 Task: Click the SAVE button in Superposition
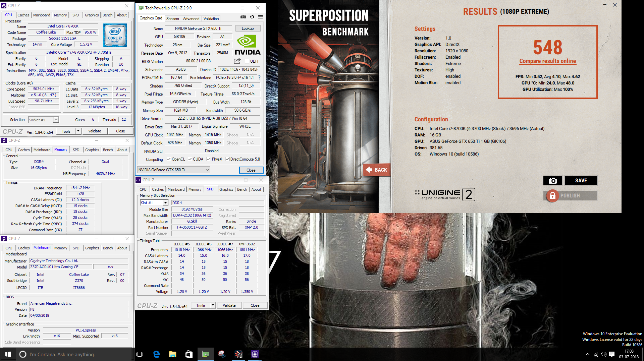581,181
